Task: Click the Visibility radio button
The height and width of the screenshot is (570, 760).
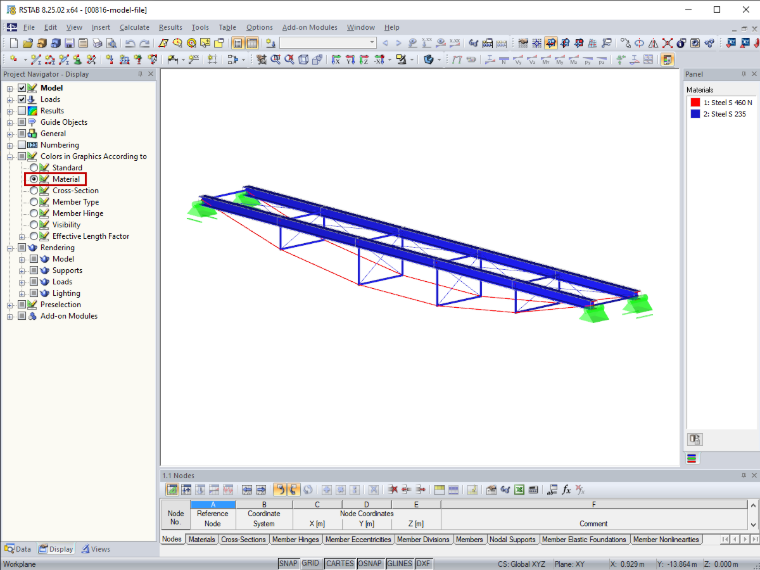Action: coord(33,224)
